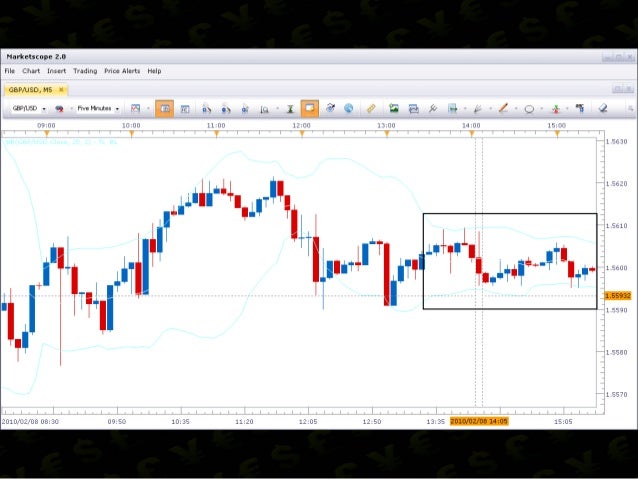Click the zoom area magnifier icon

(x=264, y=109)
